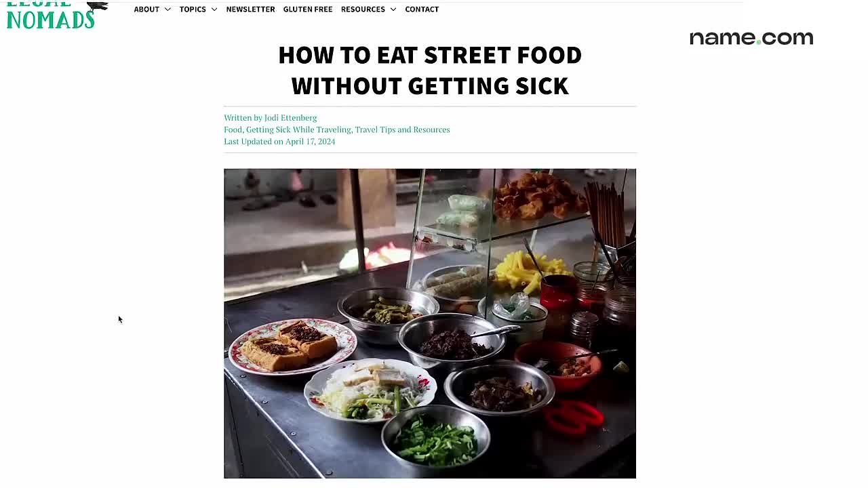This screenshot has width=868, height=488.
Task: Open the Resources menu item
Action: 363,9
